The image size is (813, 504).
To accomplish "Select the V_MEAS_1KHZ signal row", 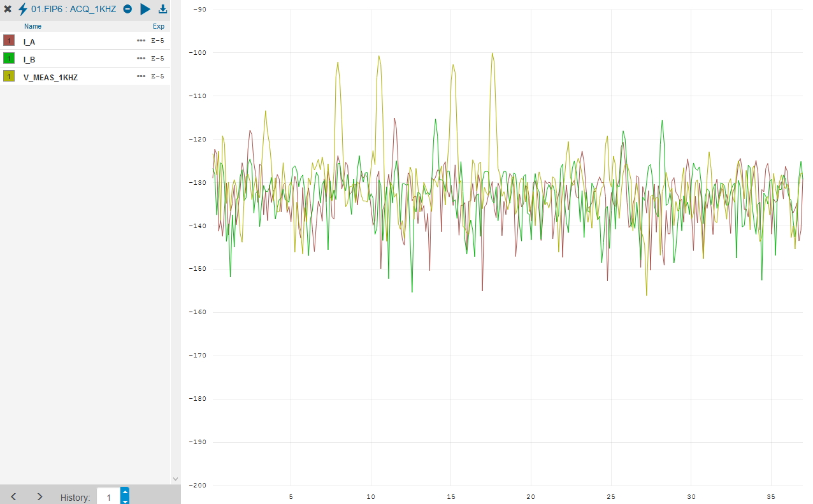I will click(85, 76).
